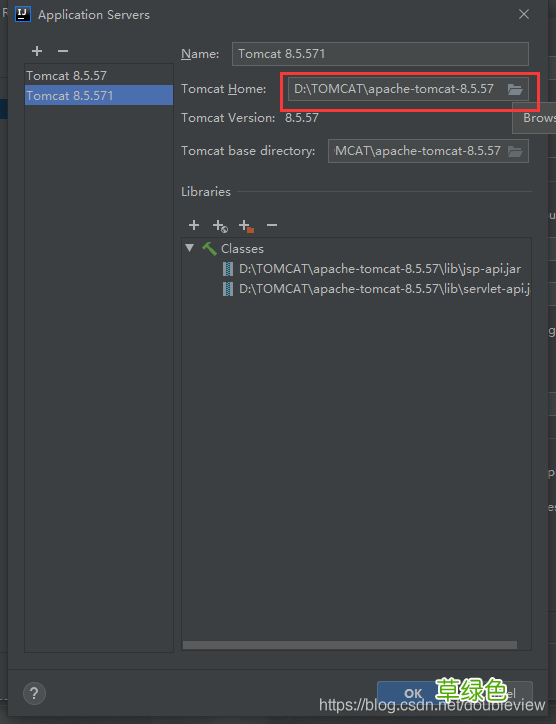Click the Classes node label

(x=242, y=248)
